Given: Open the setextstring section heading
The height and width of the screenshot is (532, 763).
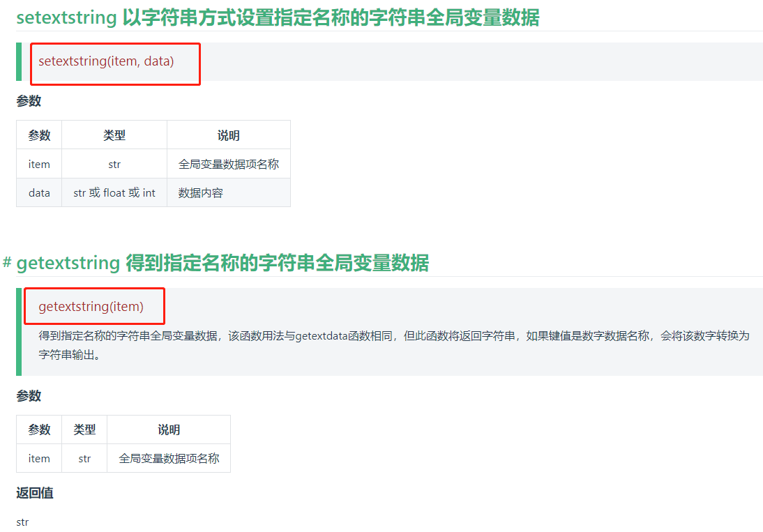Looking at the screenshot, I should tap(278, 17).
